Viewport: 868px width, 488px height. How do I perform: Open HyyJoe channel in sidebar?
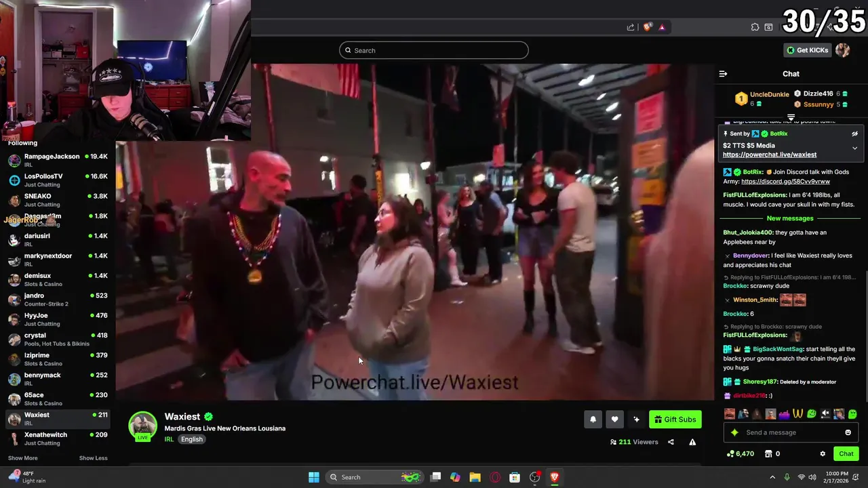point(58,319)
